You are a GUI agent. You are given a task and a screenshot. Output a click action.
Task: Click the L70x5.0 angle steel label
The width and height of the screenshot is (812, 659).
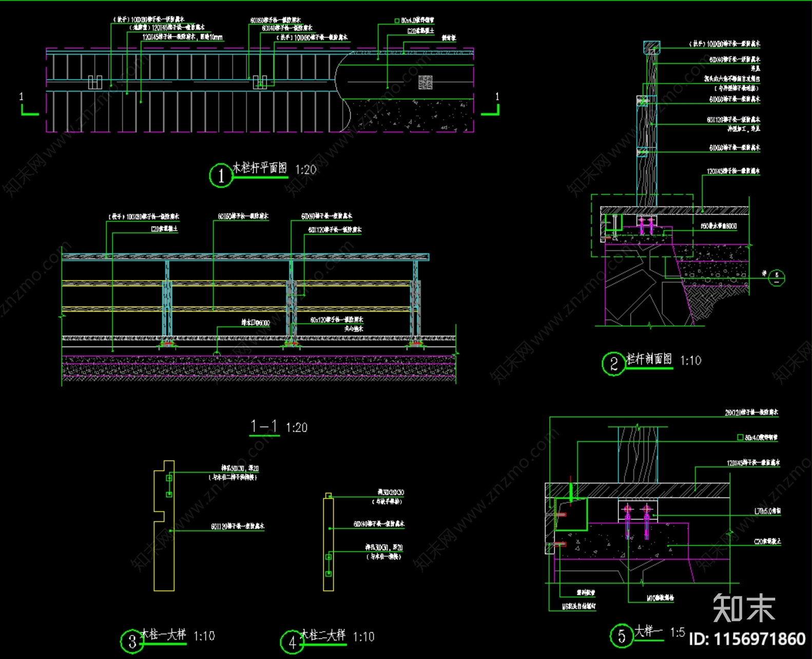(768, 511)
